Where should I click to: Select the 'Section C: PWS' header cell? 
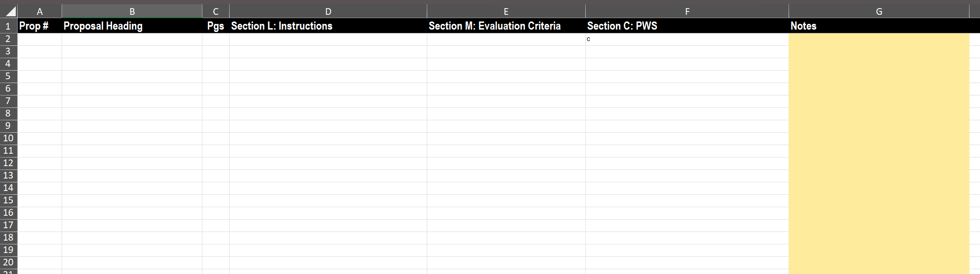[687, 26]
